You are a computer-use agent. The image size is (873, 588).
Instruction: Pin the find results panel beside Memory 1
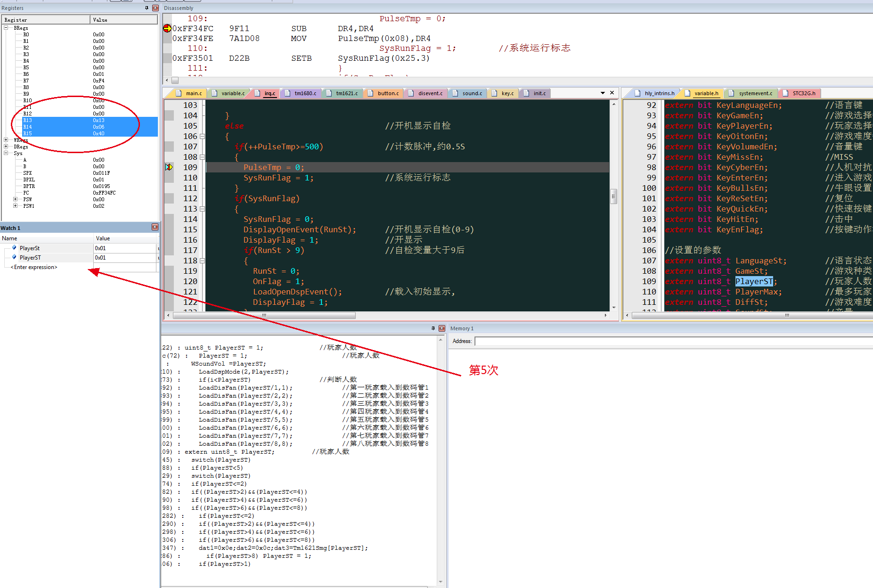pos(433,328)
